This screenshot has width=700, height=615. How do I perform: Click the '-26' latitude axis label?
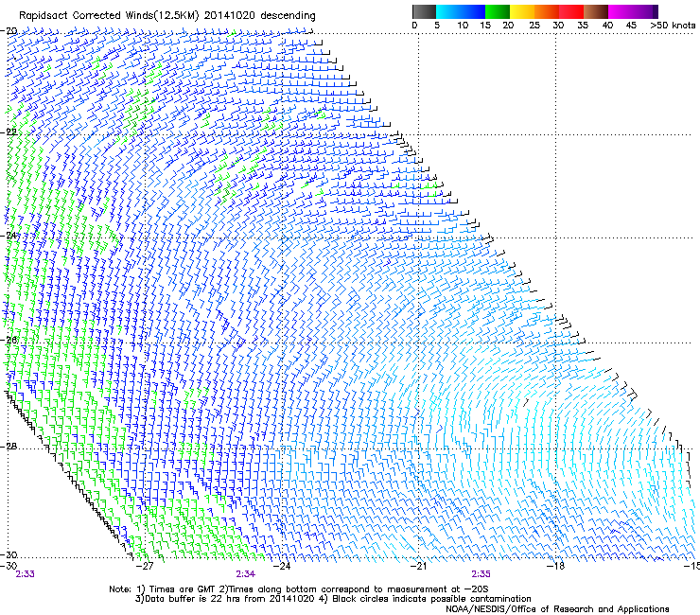[x=9, y=340]
